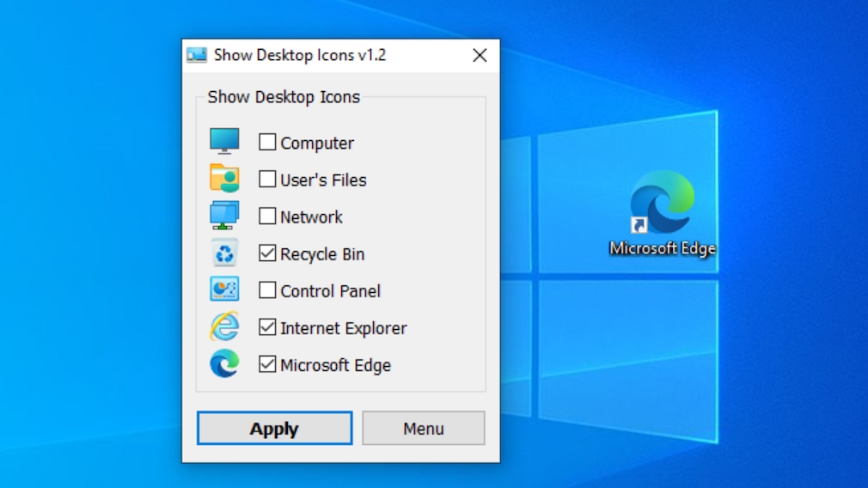Click the Internet Explorer icon in the dialog

tap(224, 327)
